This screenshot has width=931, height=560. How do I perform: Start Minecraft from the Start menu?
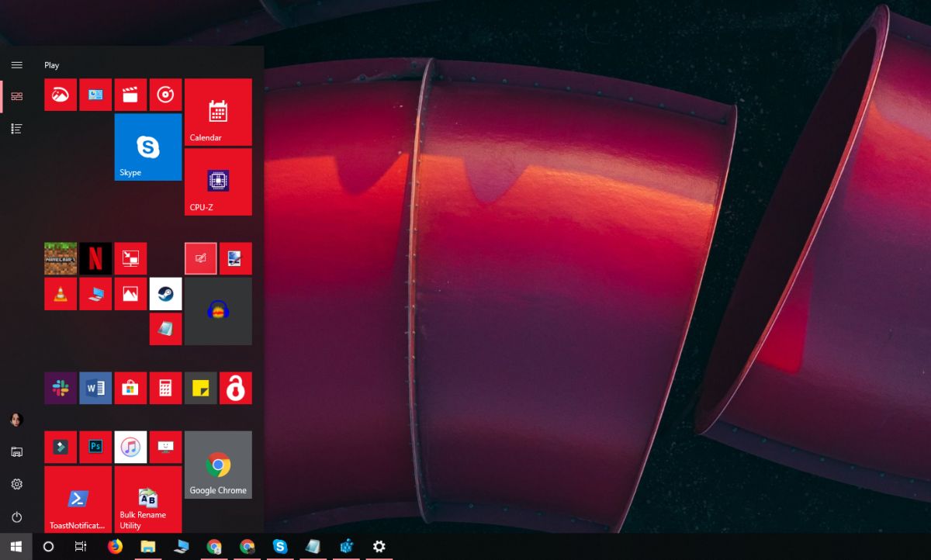point(60,258)
